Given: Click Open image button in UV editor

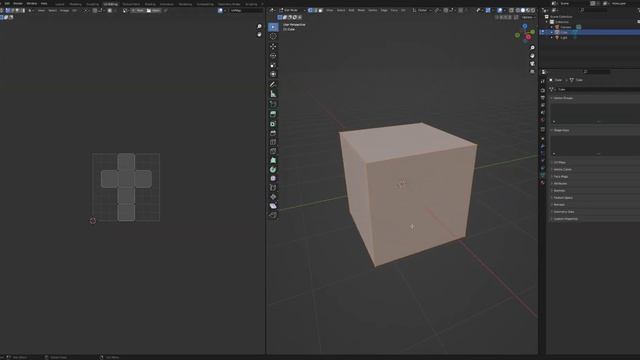Looking at the screenshot, I should 154,10.
